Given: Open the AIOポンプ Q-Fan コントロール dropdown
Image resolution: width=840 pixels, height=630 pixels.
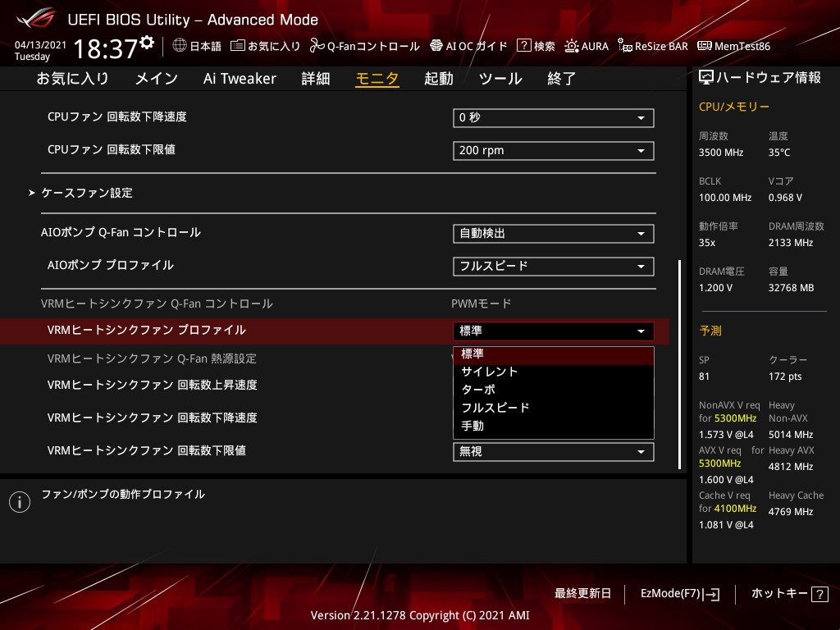Looking at the screenshot, I should 554,234.
